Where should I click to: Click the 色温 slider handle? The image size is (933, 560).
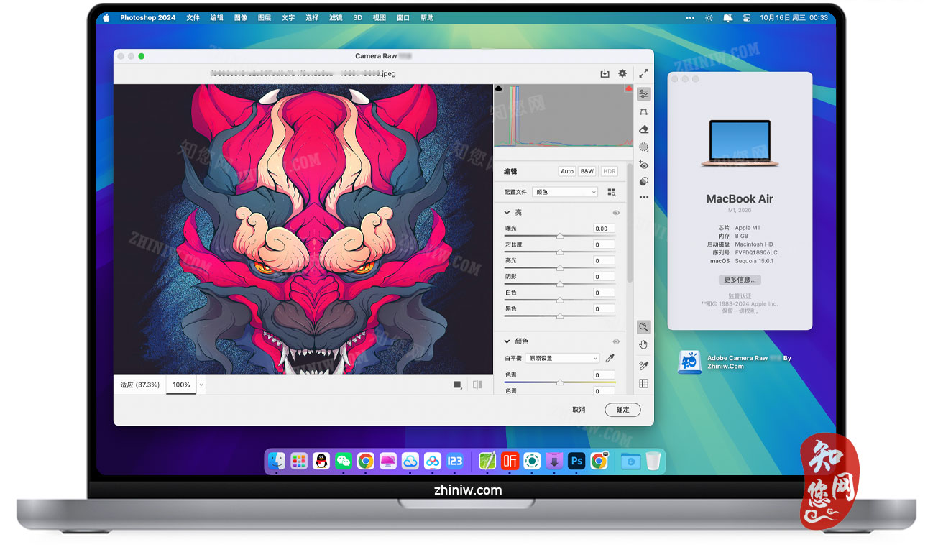point(559,382)
